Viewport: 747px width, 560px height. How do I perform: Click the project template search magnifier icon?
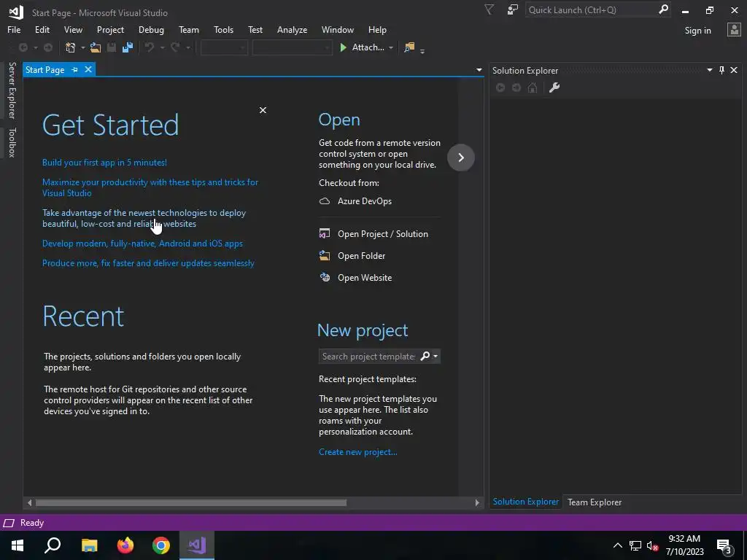tap(425, 356)
